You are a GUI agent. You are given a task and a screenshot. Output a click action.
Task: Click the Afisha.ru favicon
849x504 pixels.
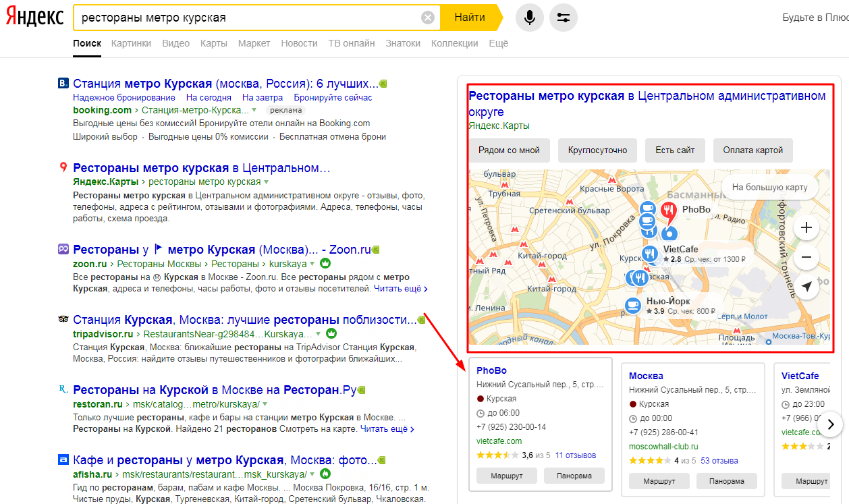coord(63,460)
